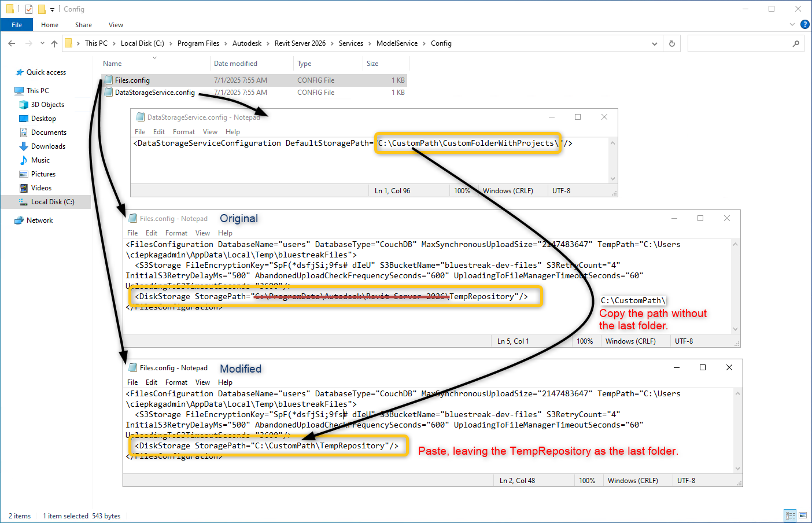Refresh the Config folder with the refresh icon
The width and height of the screenshot is (812, 523).
point(671,43)
